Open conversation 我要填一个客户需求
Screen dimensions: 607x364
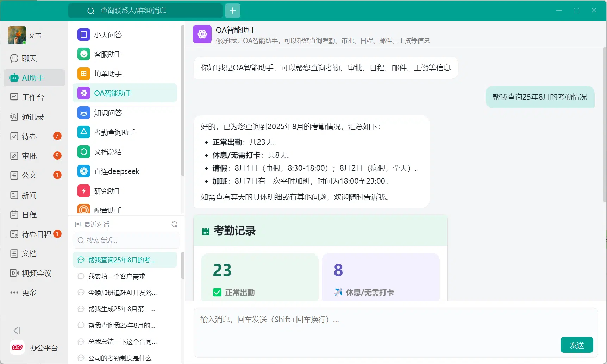[x=125, y=276]
